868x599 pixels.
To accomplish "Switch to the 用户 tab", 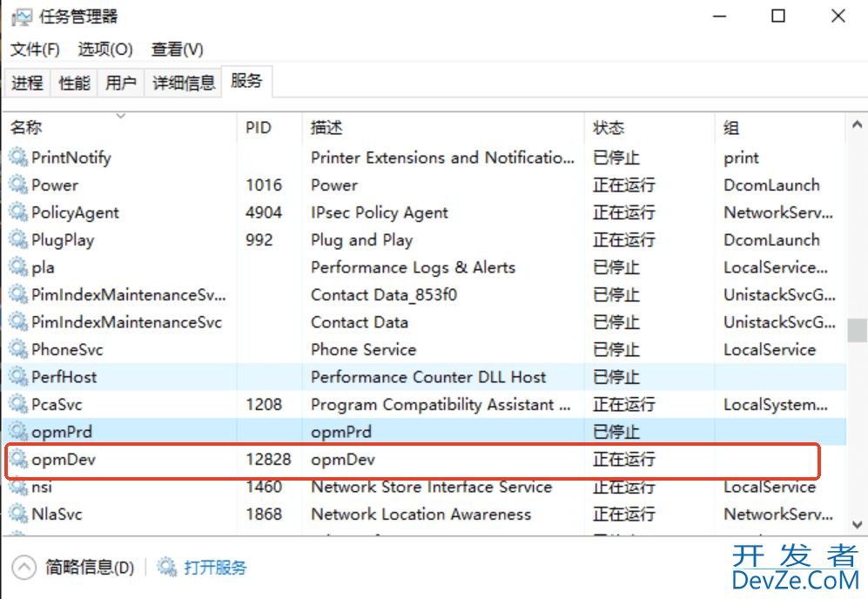I will 121,83.
